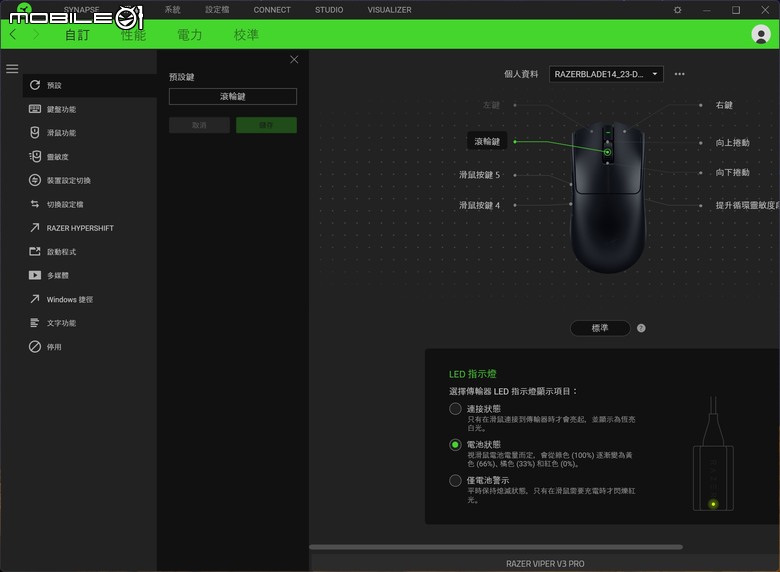Open 多媒體 multimedia play icon

[x=35, y=275]
